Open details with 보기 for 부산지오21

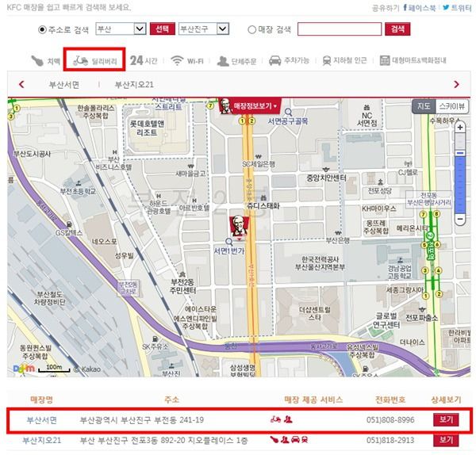click(x=446, y=440)
